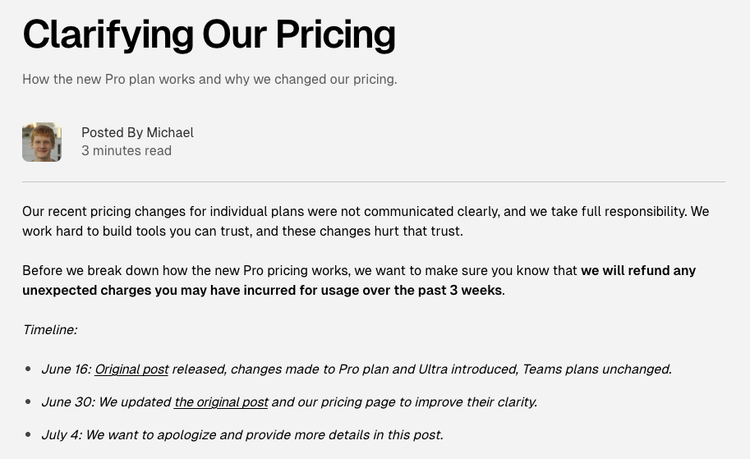Click Michael's author avatar photo
Viewport: 750px width, 459px height.
pyautogui.click(x=42, y=142)
